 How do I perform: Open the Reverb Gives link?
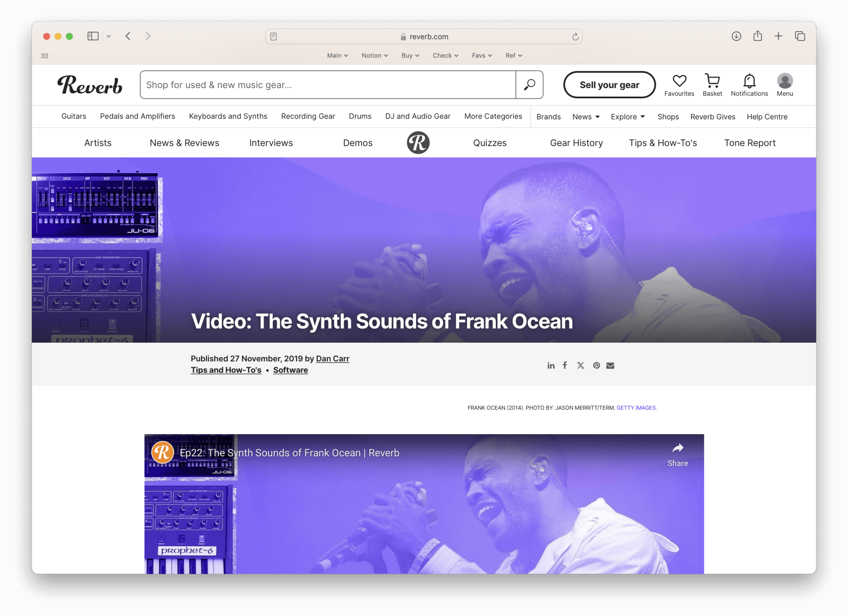pos(713,117)
